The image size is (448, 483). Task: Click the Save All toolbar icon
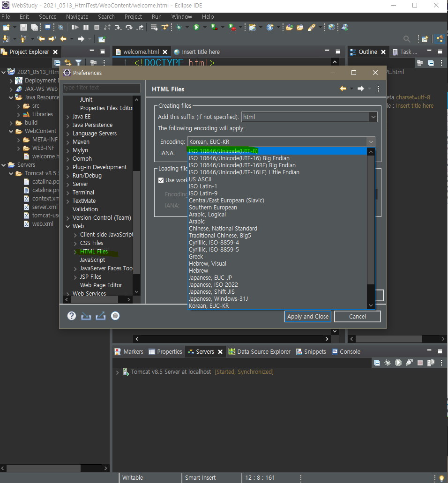click(x=34, y=28)
